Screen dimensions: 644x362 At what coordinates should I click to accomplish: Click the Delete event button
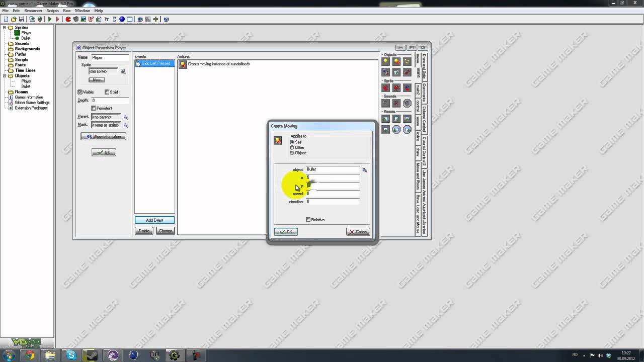click(144, 231)
